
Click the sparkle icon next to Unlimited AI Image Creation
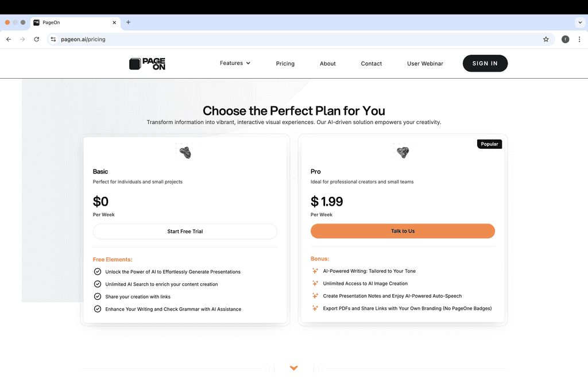(x=315, y=283)
